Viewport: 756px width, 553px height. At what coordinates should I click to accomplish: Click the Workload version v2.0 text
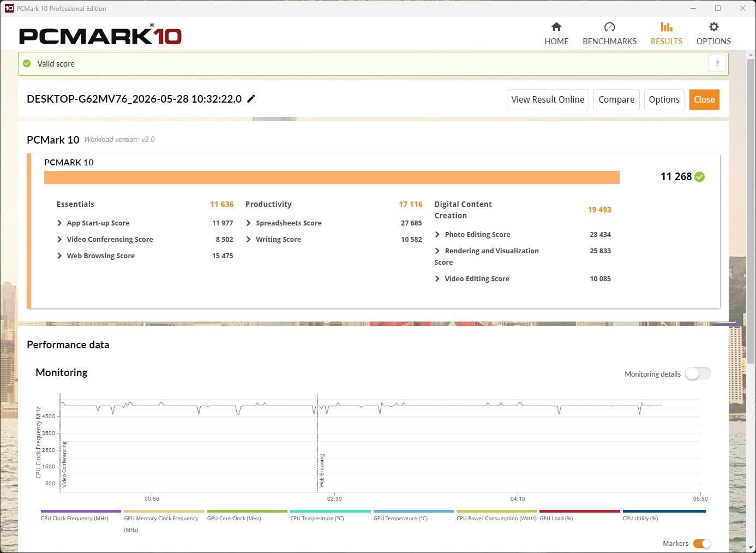(119, 140)
